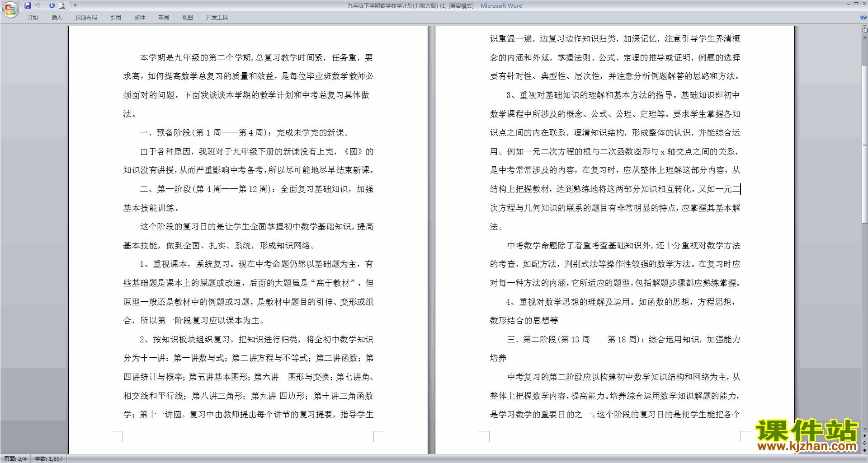Click the blue Redo/Repeat icon
The image size is (868, 463).
[x=52, y=5]
